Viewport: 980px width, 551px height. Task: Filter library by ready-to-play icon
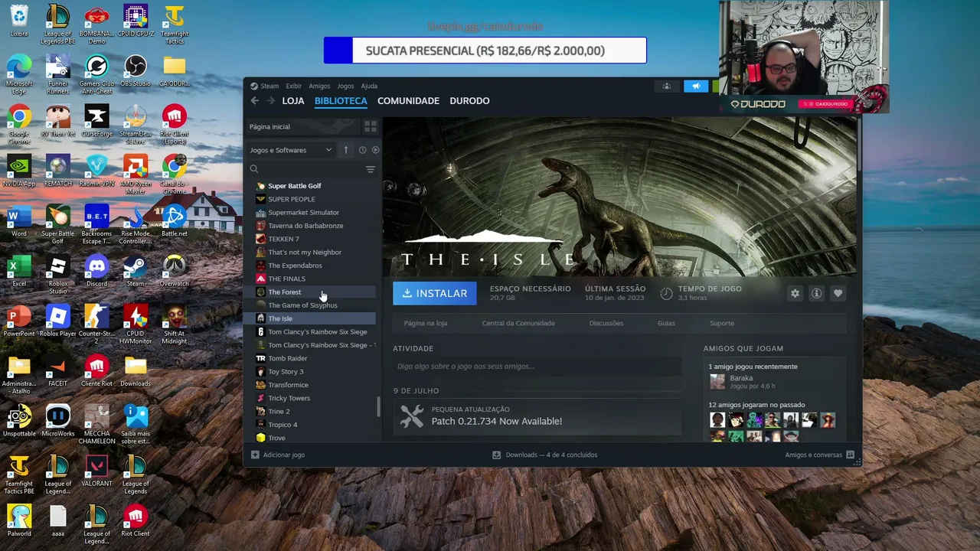(x=375, y=150)
